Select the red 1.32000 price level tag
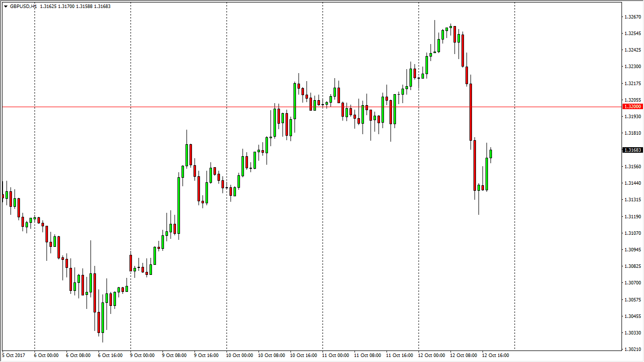The width and height of the screenshot is (644, 362). pos(632,107)
